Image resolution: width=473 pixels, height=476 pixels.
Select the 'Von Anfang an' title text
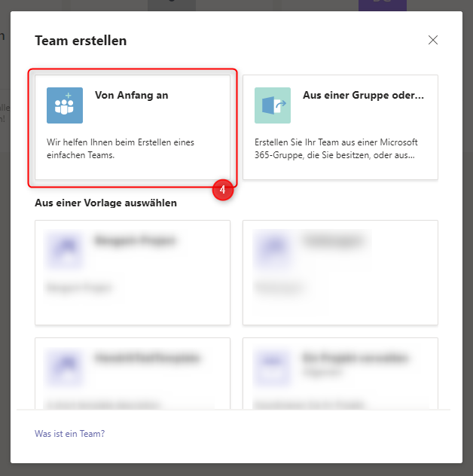click(x=131, y=95)
